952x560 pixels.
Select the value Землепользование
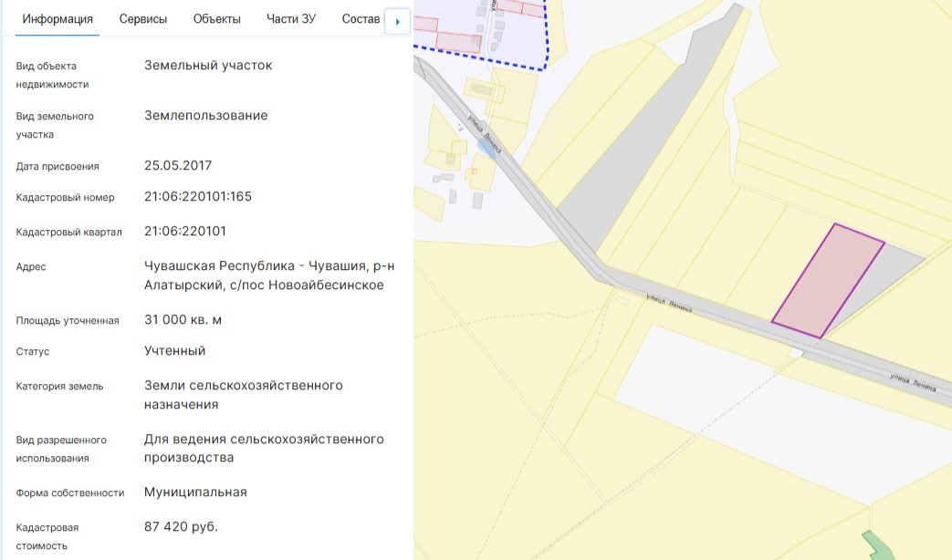pyautogui.click(x=205, y=115)
